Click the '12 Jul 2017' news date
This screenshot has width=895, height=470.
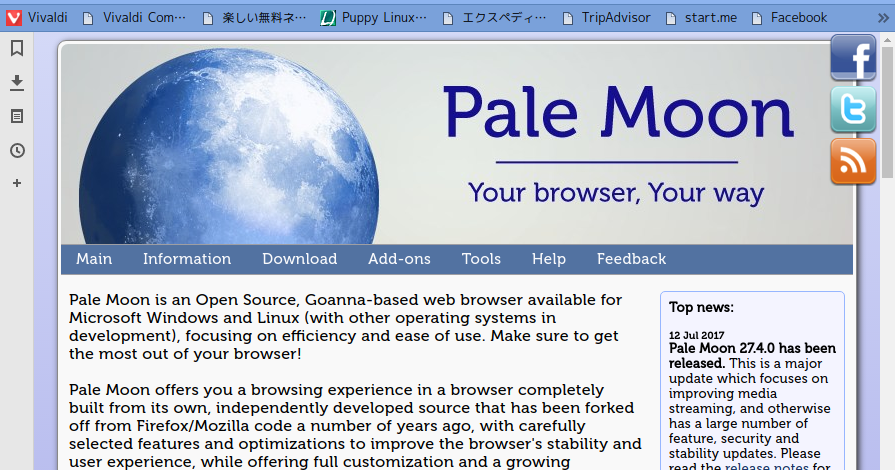[x=696, y=335]
